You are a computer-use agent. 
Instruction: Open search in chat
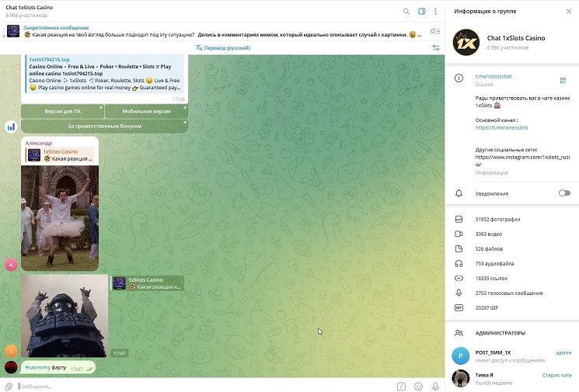coord(406,12)
